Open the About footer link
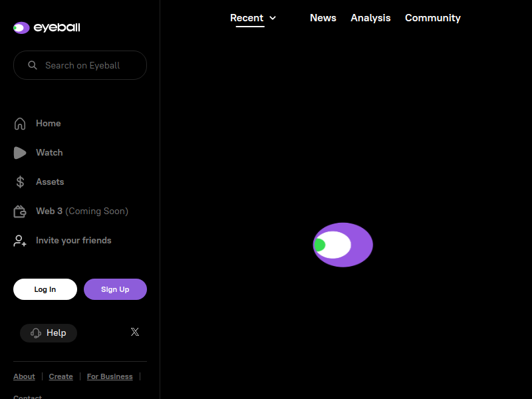 pyautogui.click(x=24, y=376)
